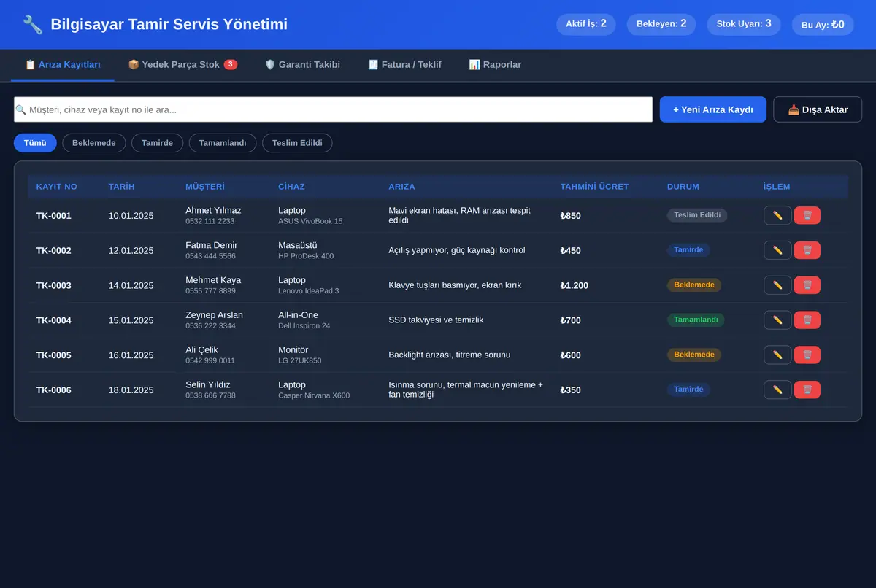Delete Ali Çelik's TK-0005 record
This screenshot has height=588, width=876.
click(x=807, y=355)
